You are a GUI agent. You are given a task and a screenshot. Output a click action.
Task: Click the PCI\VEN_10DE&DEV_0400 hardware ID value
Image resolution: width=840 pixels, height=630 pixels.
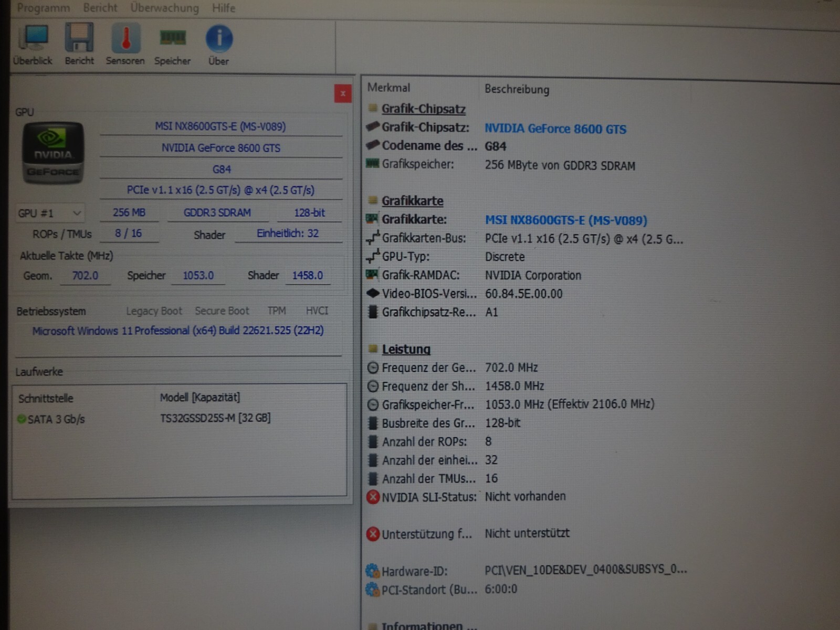pos(586,570)
